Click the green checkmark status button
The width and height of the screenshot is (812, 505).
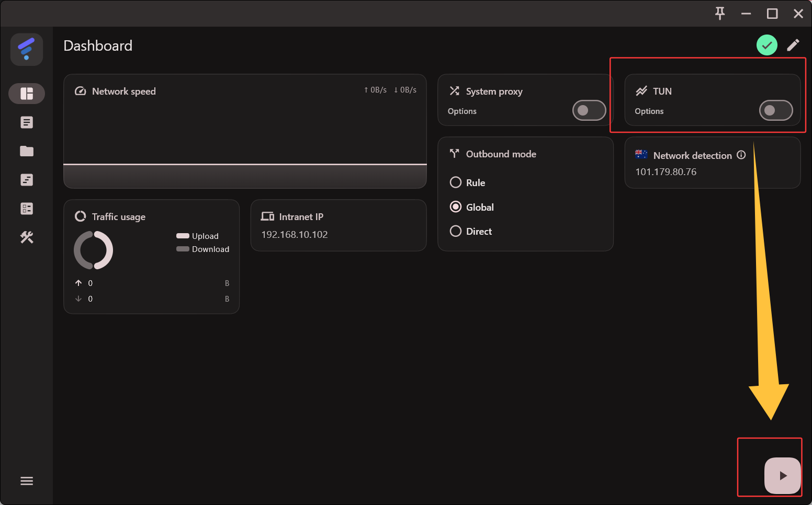pos(767,45)
